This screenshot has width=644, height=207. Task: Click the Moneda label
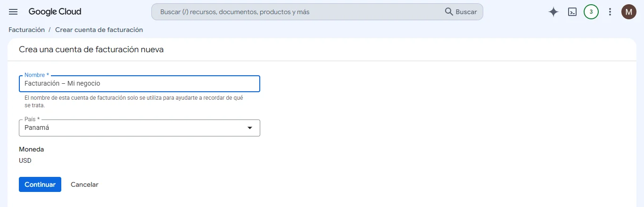(x=31, y=149)
